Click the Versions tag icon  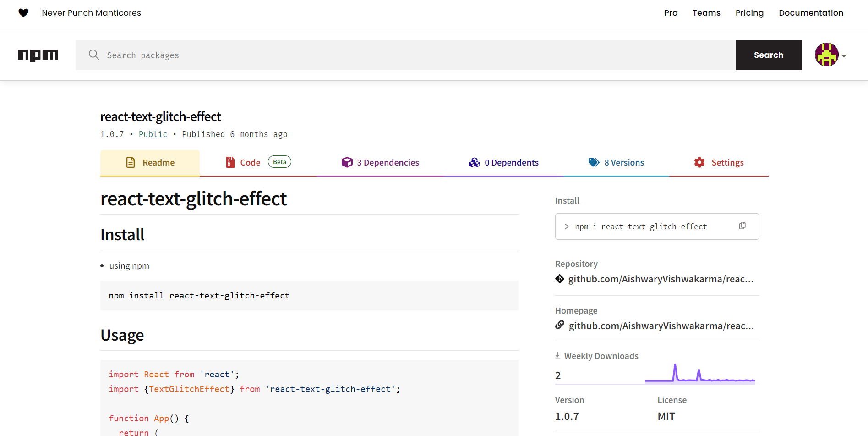[594, 162]
